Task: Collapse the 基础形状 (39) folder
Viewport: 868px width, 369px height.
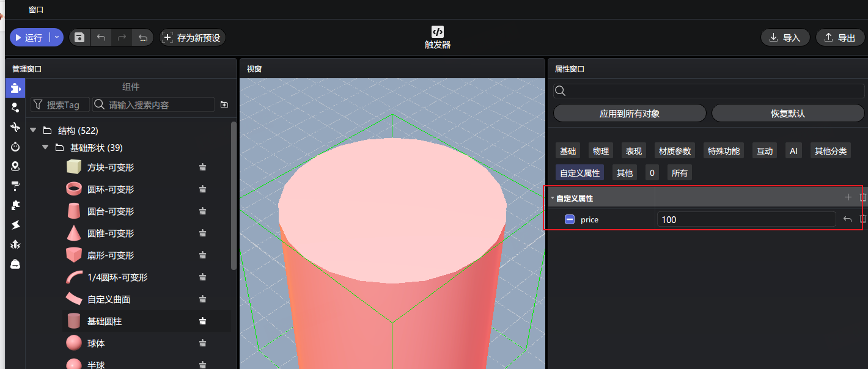Action: tap(45, 147)
